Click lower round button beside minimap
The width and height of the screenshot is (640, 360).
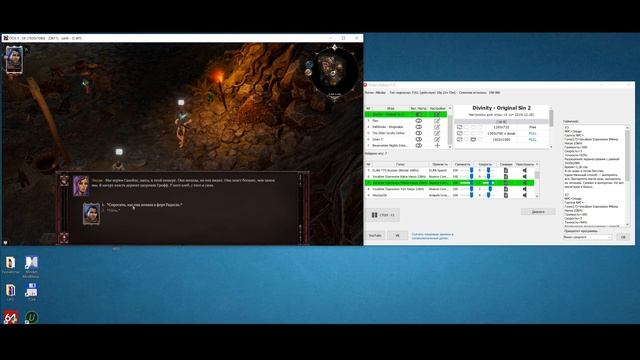coord(308,73)
